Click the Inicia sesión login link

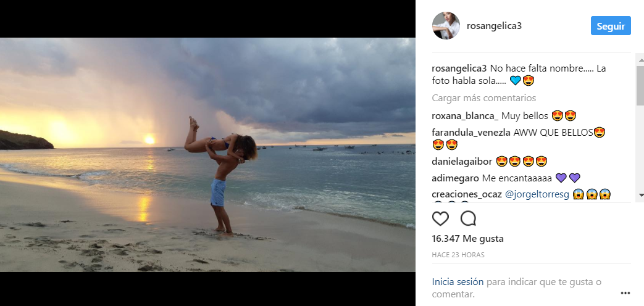pos(458,281)
